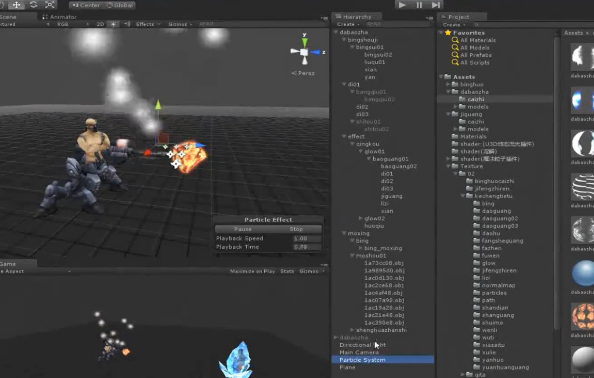Select the orange lava sphere material thumbnail
This screenshot has height=378, width=594.
(583, 317)
